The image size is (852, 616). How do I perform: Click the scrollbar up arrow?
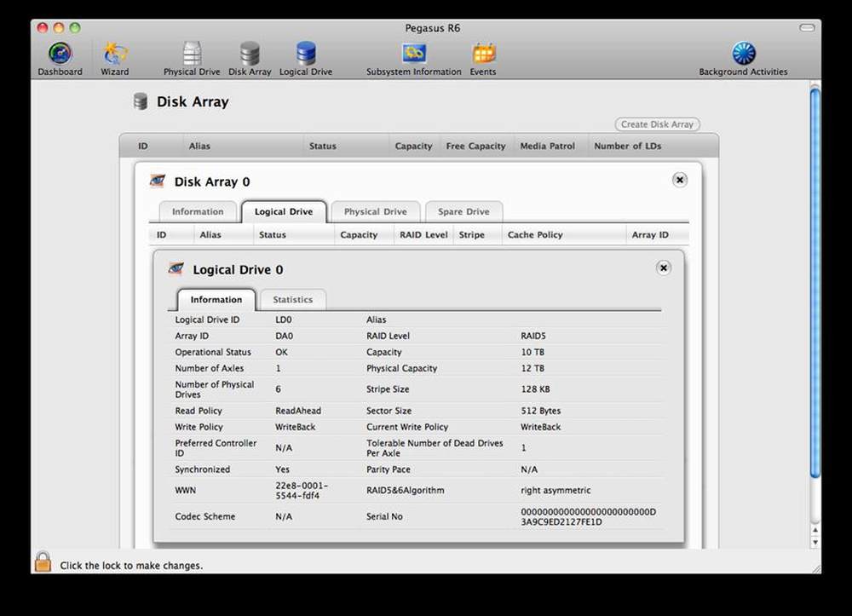[815, 530]
